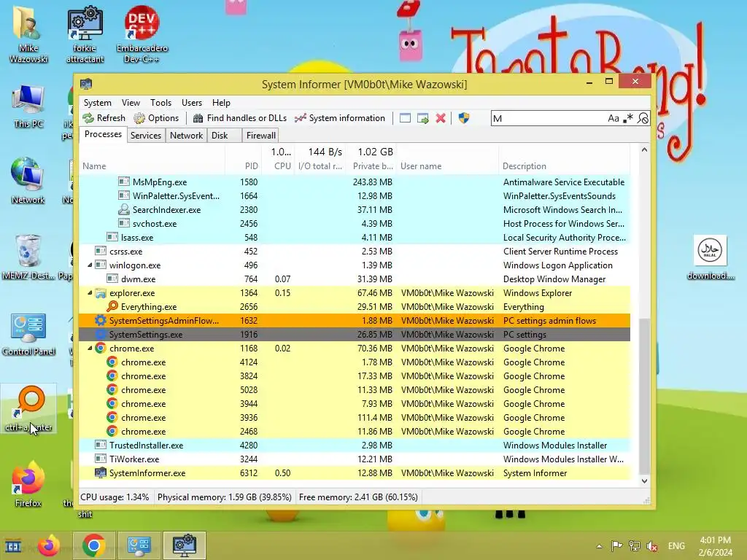747x560 pixels.
Task: Open the Mike Wazowski user folder
Action: coord(28,34)
